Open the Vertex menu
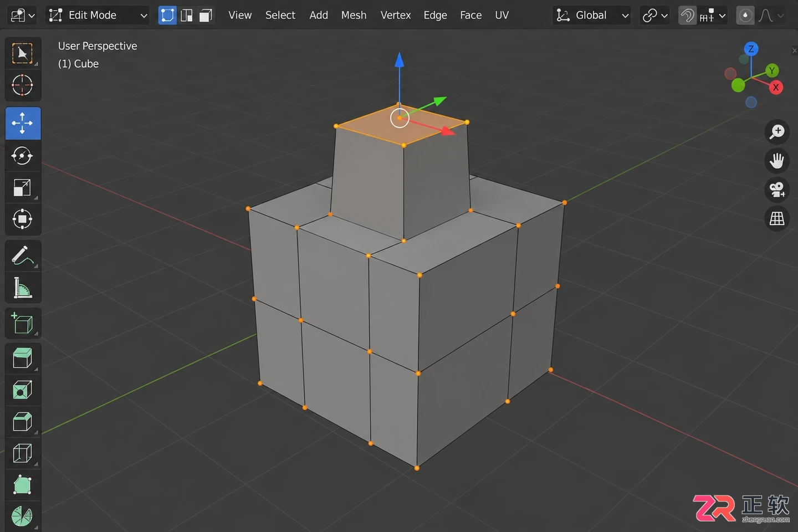 pyautogui.click(x=396, y=16)
